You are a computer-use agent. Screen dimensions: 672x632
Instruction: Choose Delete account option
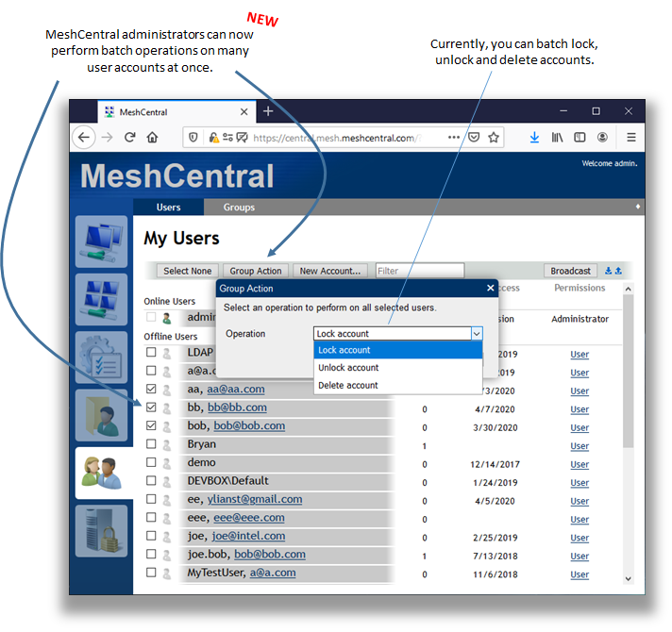pos(397,385)
